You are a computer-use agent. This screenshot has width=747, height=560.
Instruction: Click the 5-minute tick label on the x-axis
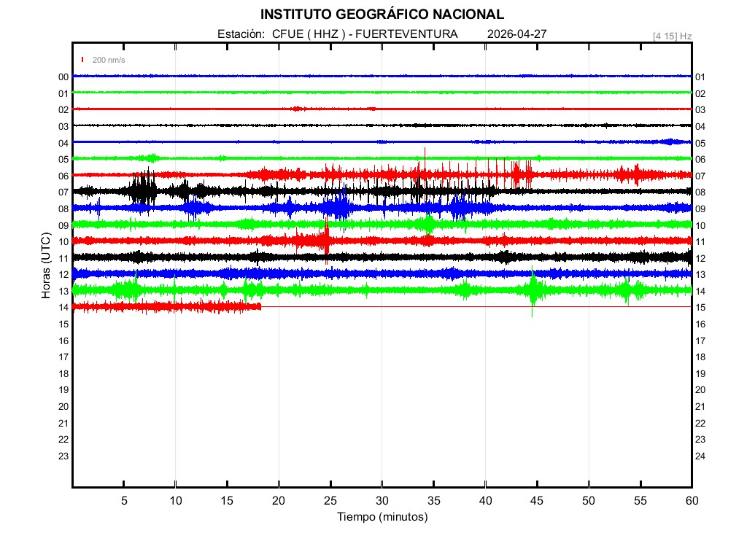point(124,500)
